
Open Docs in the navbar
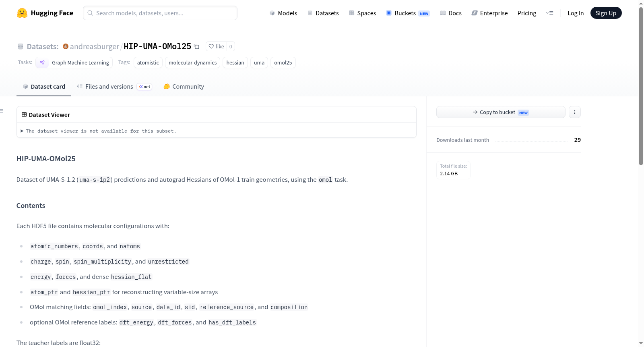[451, 13]
